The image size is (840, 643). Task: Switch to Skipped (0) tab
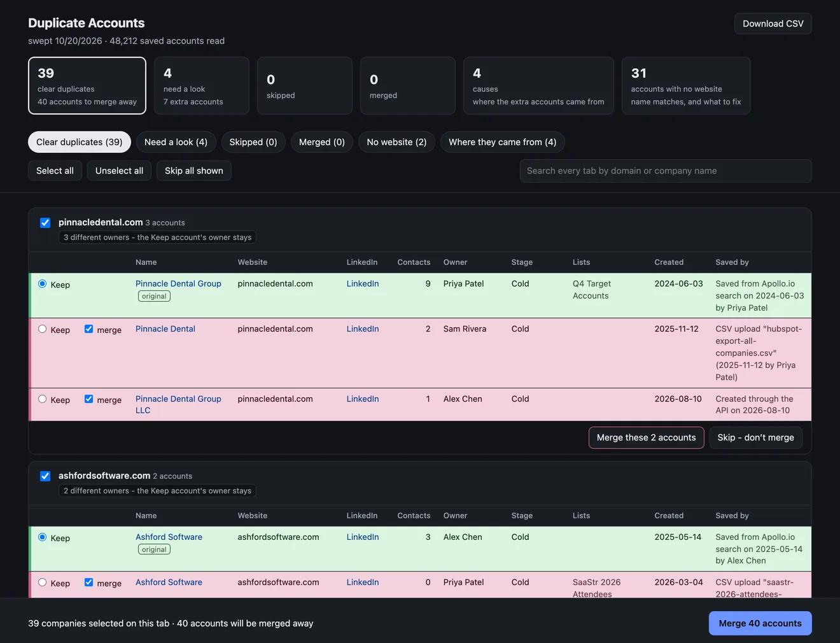253,142
